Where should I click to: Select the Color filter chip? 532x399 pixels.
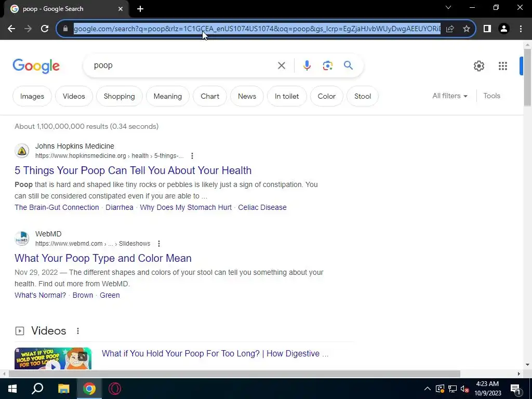(x=326, y=96)
